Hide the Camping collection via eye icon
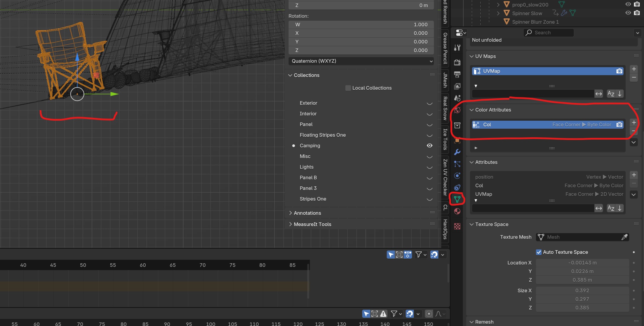The image size is (644, 326). pos(429,146)
